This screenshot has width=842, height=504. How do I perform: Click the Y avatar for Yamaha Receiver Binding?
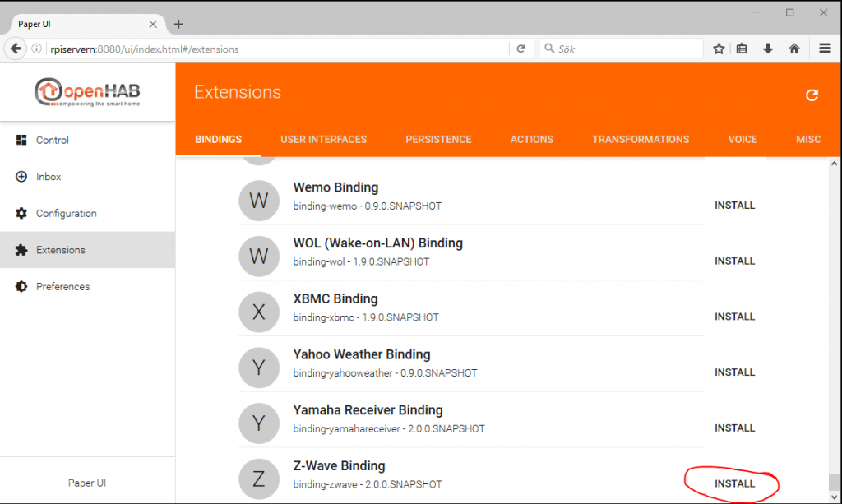259,423
